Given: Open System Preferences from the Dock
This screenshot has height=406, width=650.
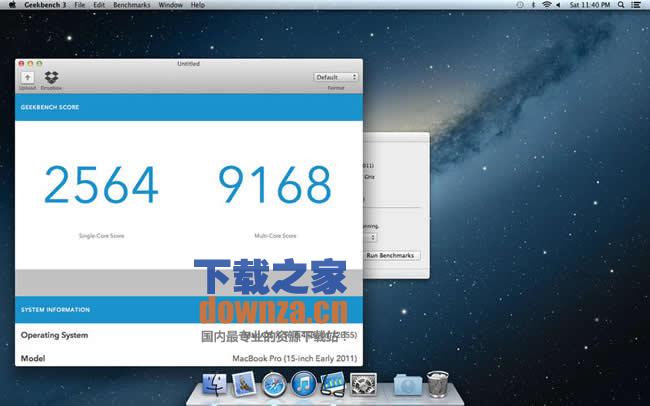Looking at the screenshot, I should click(x=364, y=384).
